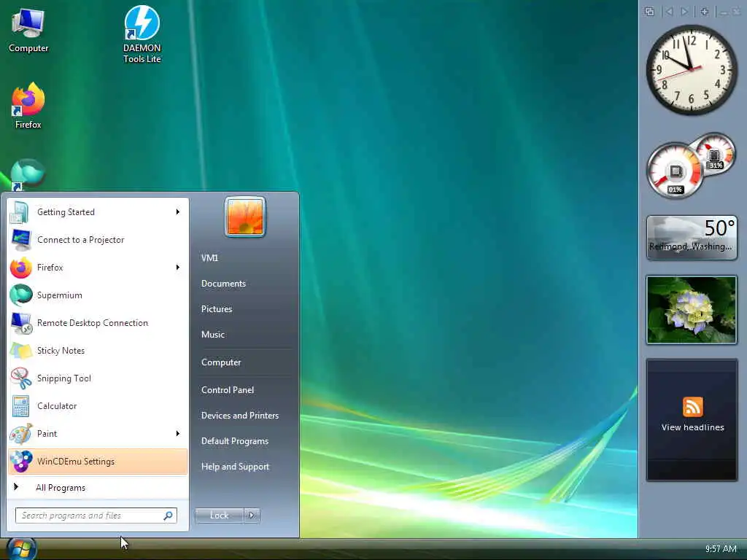The width and height of the screenshot is (747, 560).
Task: Click the Connect to a Projector label
Action: 81,240
